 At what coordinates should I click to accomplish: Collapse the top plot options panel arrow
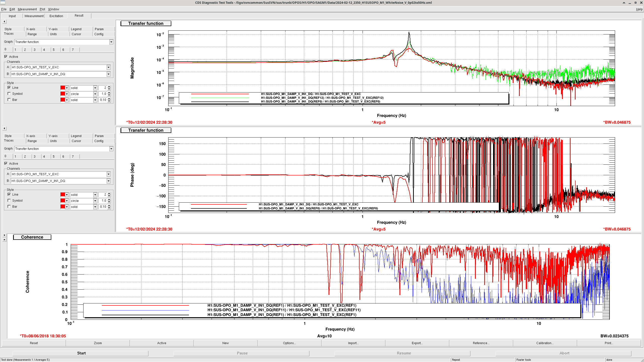click(x=4, y=22)
